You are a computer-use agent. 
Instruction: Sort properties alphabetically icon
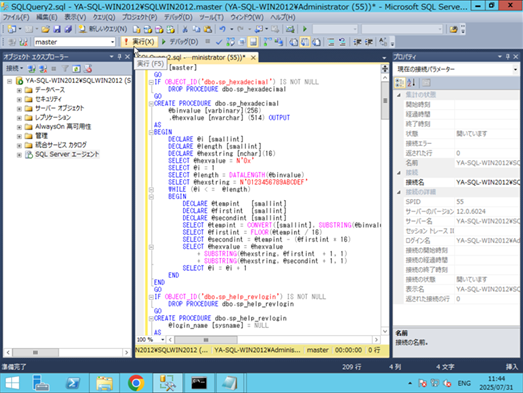(411, 82)
